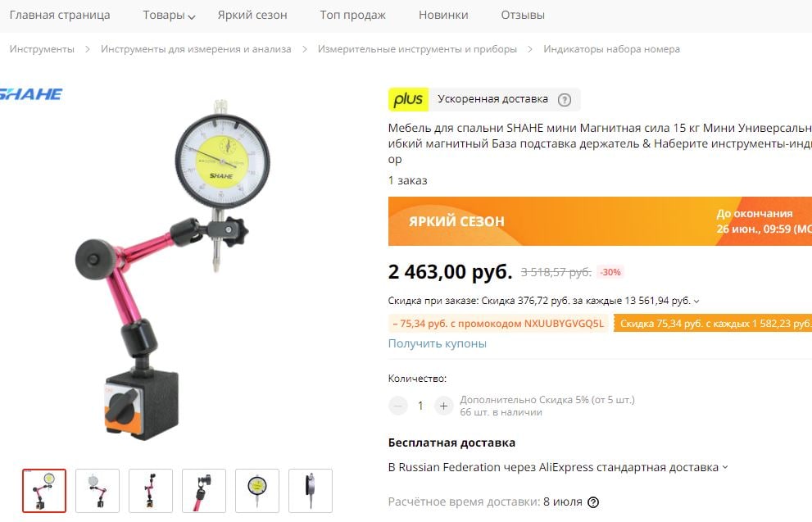Select the second product thumbnail

click(98, 490)
